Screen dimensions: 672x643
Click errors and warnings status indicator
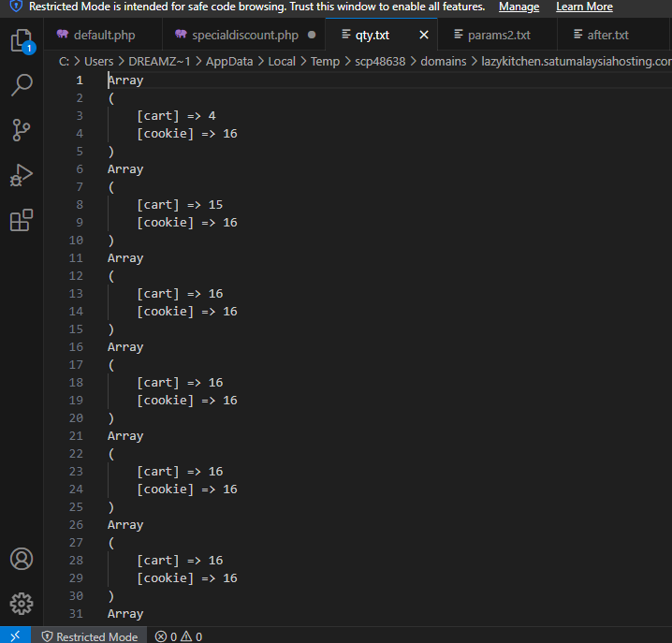179,636
